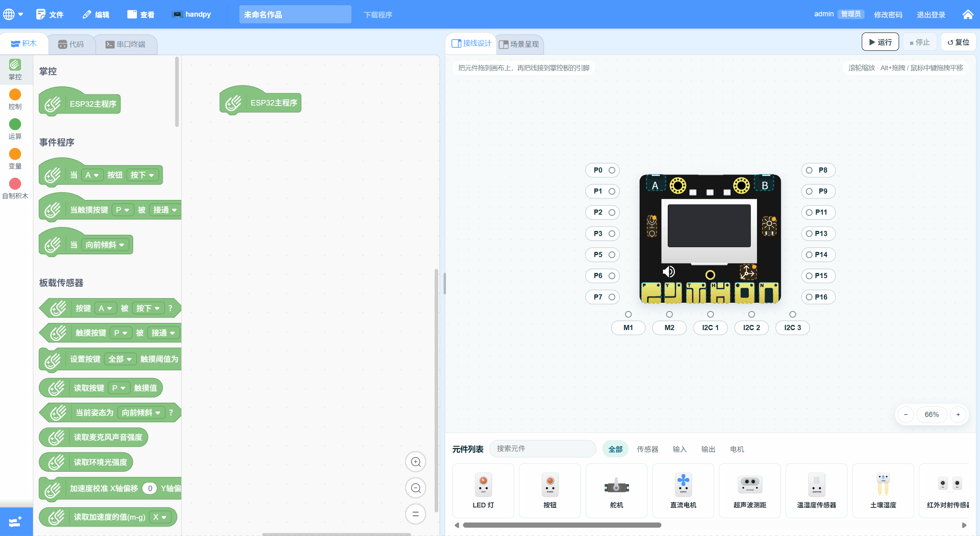
Task: Select the LED 灯 component
Action: pos(483,490)
